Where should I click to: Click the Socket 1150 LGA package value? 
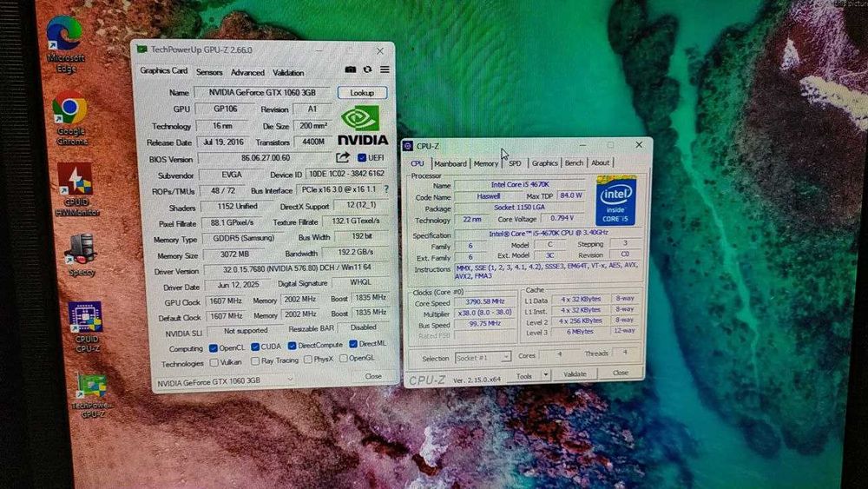[x=520, y=207]
